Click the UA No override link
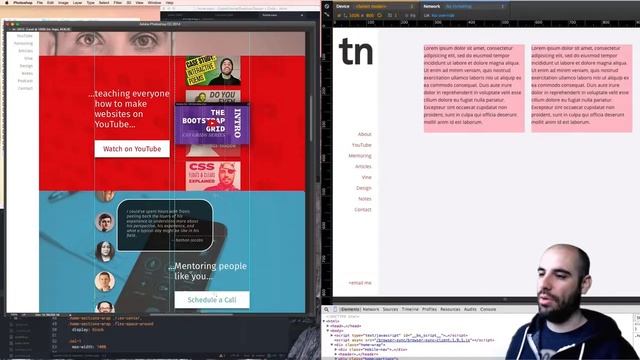 [x=443, y=16]
